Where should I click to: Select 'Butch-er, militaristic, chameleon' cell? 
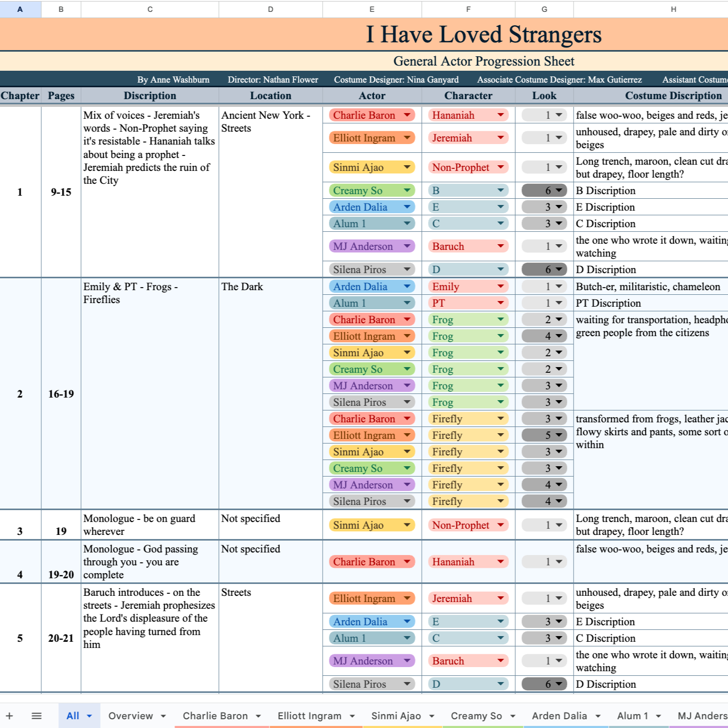tap(651, 287)
